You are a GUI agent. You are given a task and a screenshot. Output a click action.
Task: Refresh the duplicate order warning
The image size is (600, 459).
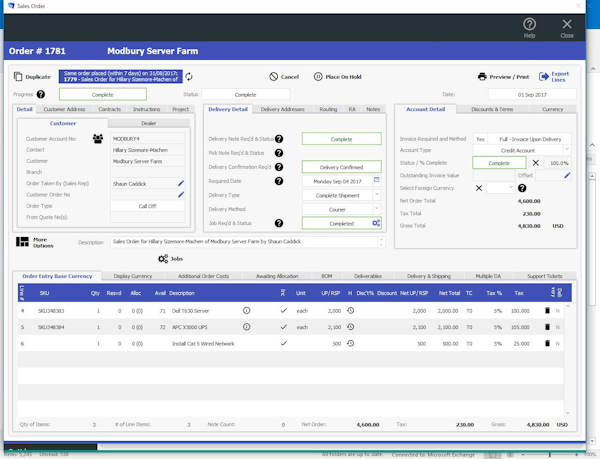click(x=189, y=77)
